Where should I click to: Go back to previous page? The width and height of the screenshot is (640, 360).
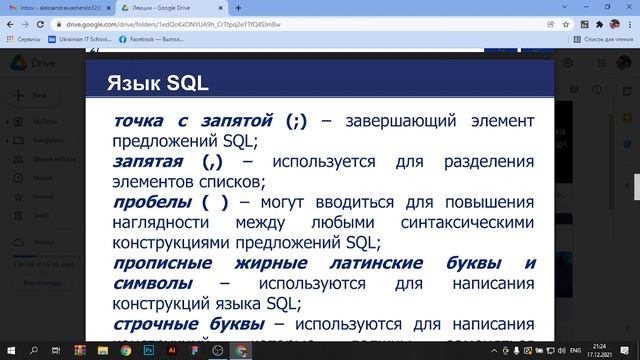point(10,24)
